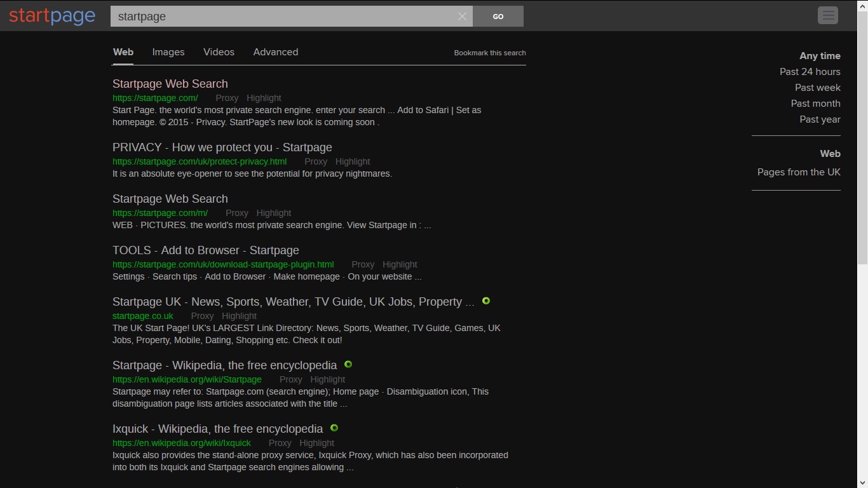
Task: Open startpage.co.uk URL link
Action: 143,316
